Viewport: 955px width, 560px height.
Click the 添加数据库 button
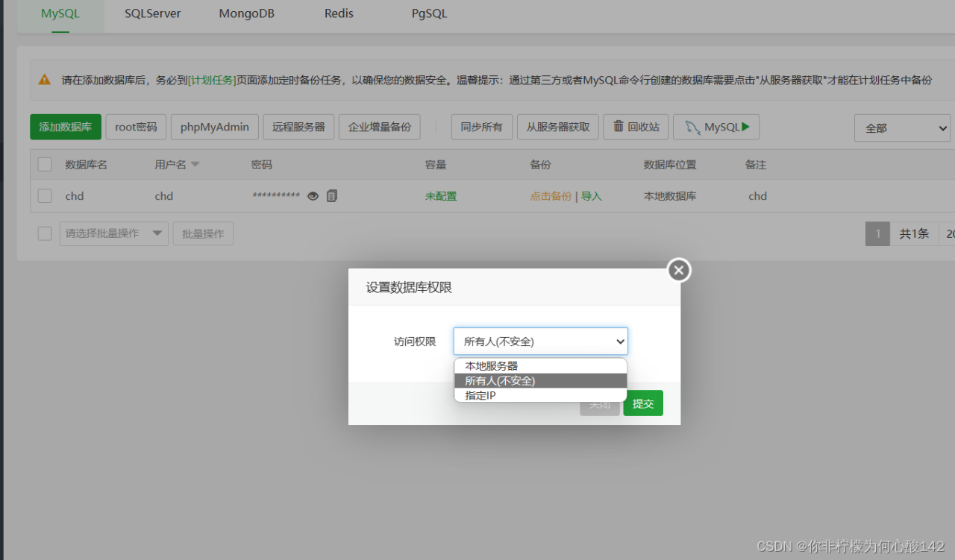(x=66, y=127)
